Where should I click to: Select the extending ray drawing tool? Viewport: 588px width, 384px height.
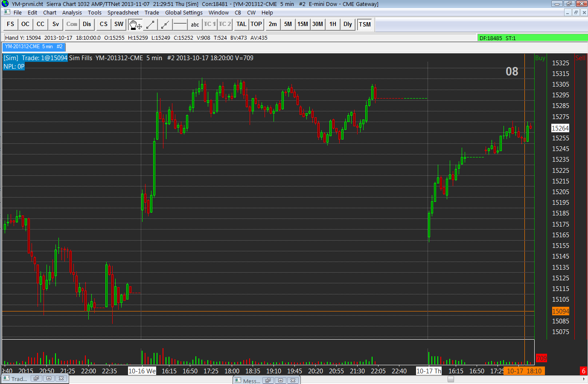[165, 24]
